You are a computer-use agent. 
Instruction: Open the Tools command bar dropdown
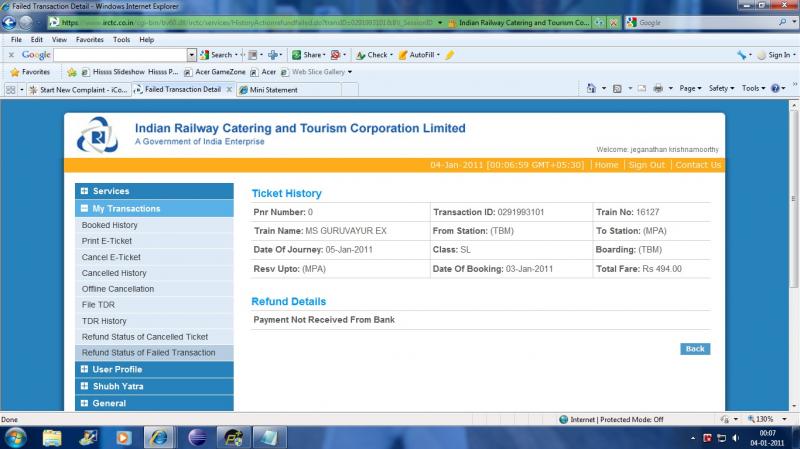click(x=754, y=88)
